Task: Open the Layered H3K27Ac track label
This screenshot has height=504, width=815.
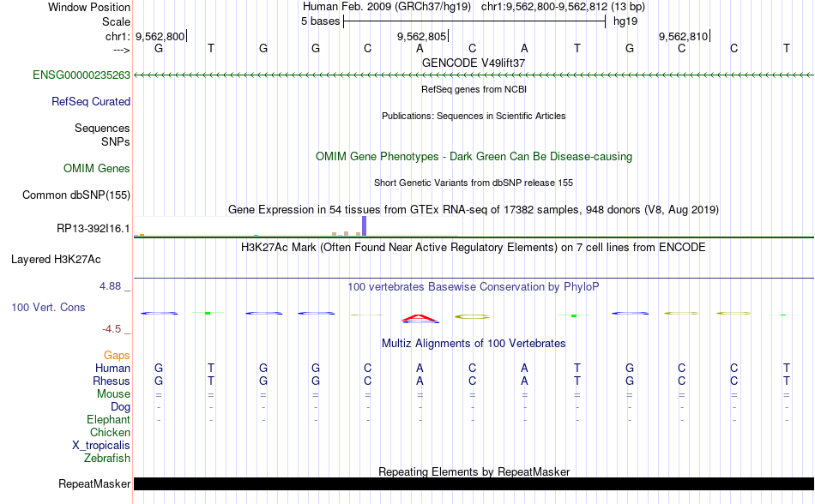Action: pyautogui.click(x=56, y=260)
